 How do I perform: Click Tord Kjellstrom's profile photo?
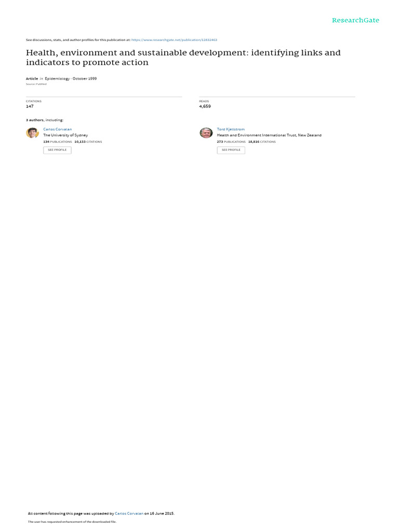coord(206,132)
